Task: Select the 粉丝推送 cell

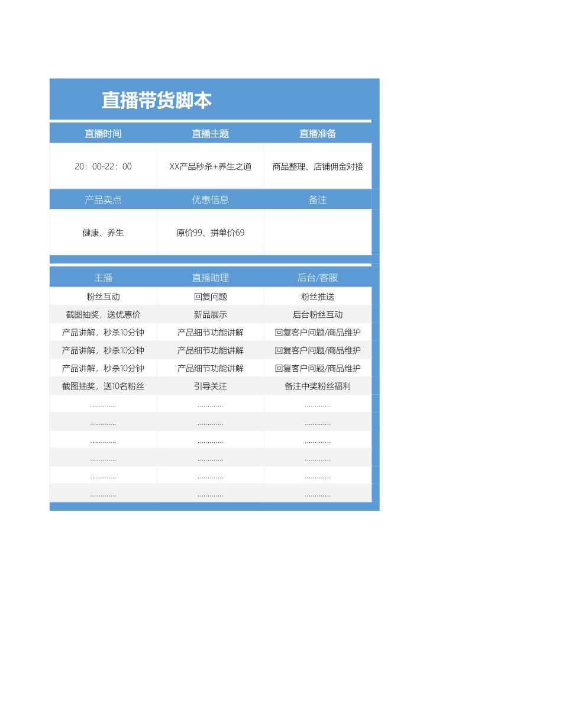Action: pos(318,297)
